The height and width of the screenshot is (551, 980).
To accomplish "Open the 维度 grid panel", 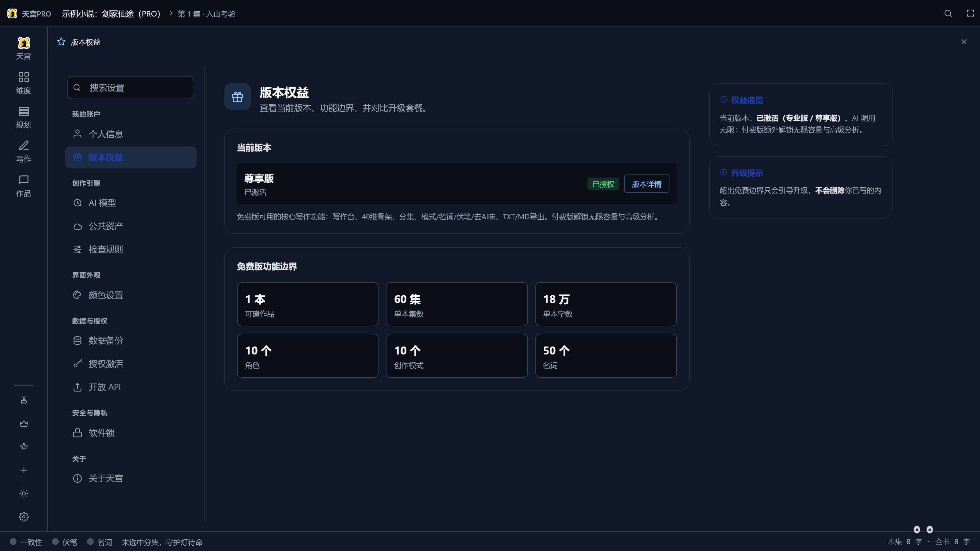I will pyautogui.click(x=24, y=83).
